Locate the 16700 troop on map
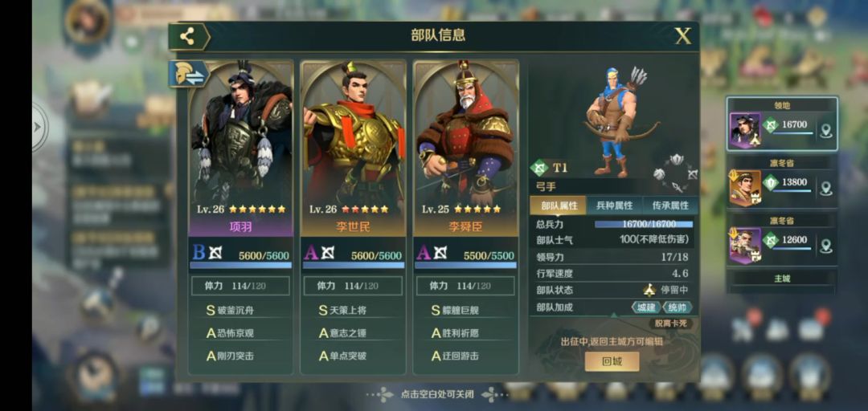868x411 pixels. pyautogui.click(x=826, y=131)
